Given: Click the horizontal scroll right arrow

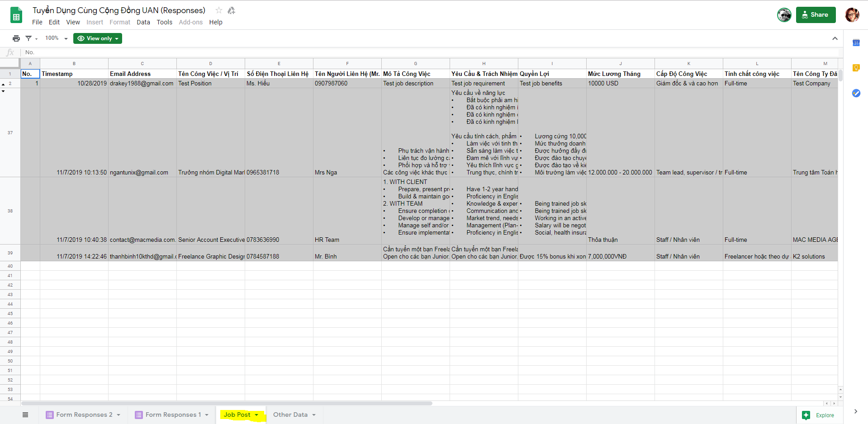Looking at the screenshot, I should click(x=834, y=403).
